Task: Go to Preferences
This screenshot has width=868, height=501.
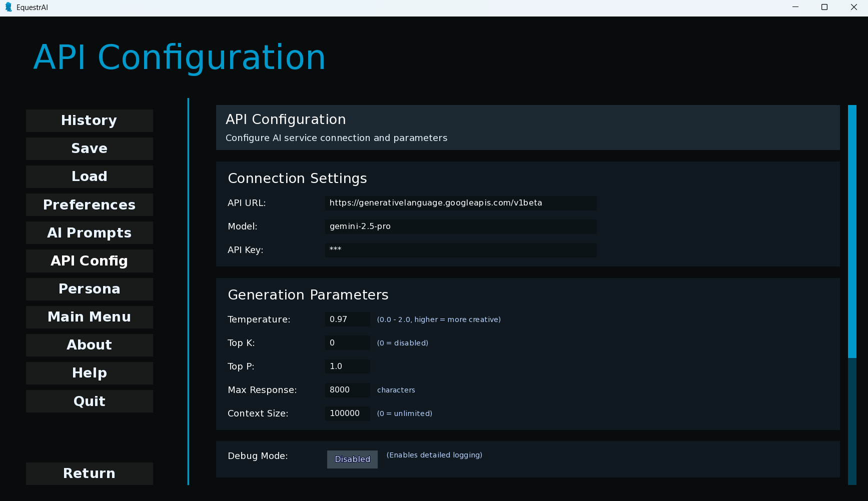Action: pos(89,204)
